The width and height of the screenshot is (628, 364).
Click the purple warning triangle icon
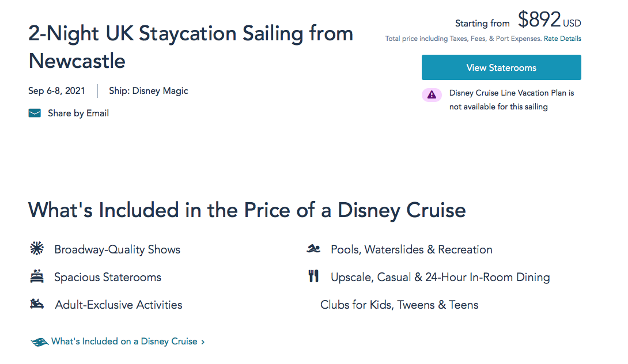(x=432, y=95)
